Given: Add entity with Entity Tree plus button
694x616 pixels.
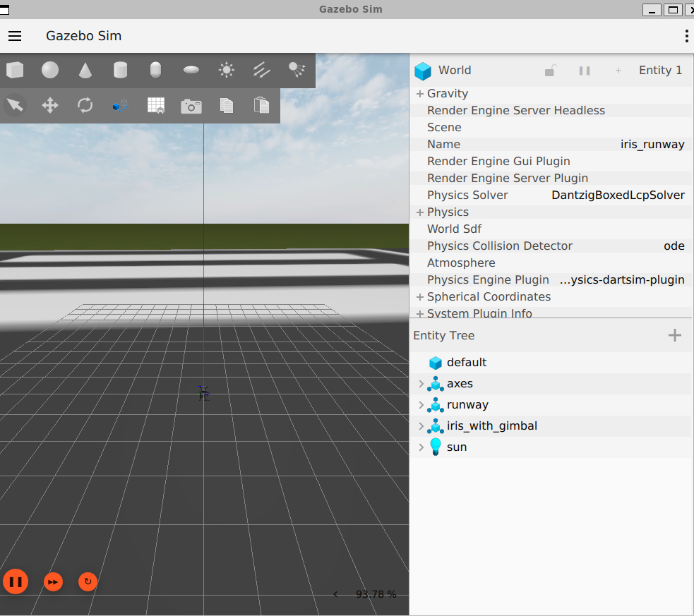Looking at the screenshot, I should coord(675,335).
